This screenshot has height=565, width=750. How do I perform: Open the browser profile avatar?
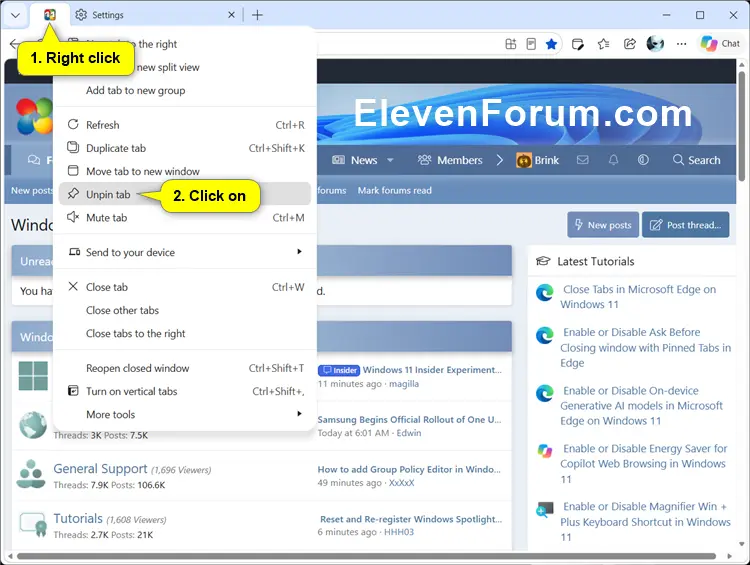655,44
